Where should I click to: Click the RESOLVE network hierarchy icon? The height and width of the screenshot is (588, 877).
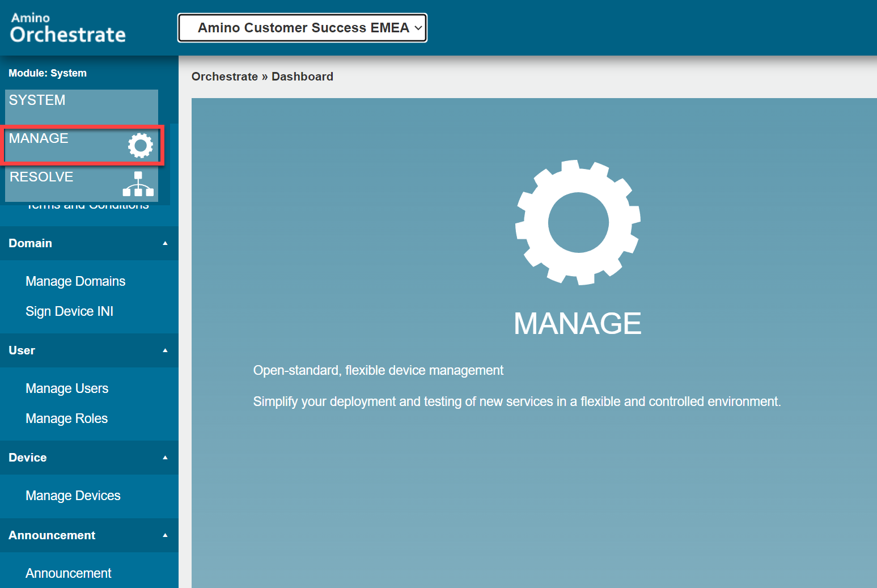point(138,184)
